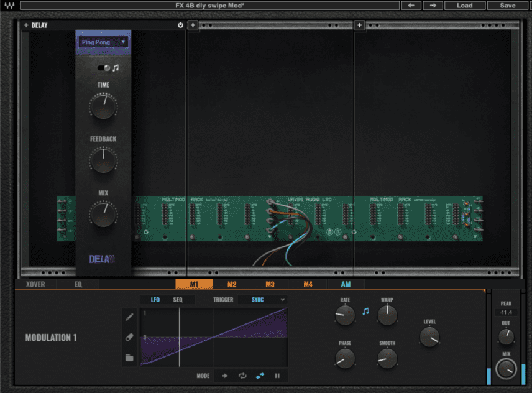Set mode to one-shot forward arrow
The height and width of the screenshot is (393, 532).
(224, 376)
